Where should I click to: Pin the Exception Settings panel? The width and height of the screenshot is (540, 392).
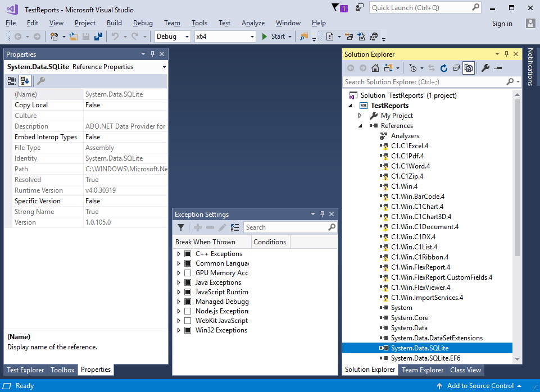pos(322,214)
